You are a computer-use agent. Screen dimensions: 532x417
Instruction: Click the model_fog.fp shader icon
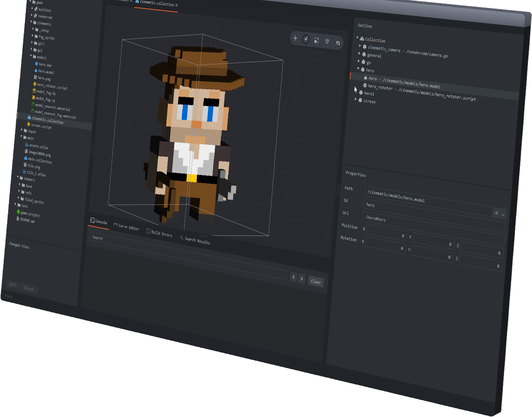[x=34, y=91]
